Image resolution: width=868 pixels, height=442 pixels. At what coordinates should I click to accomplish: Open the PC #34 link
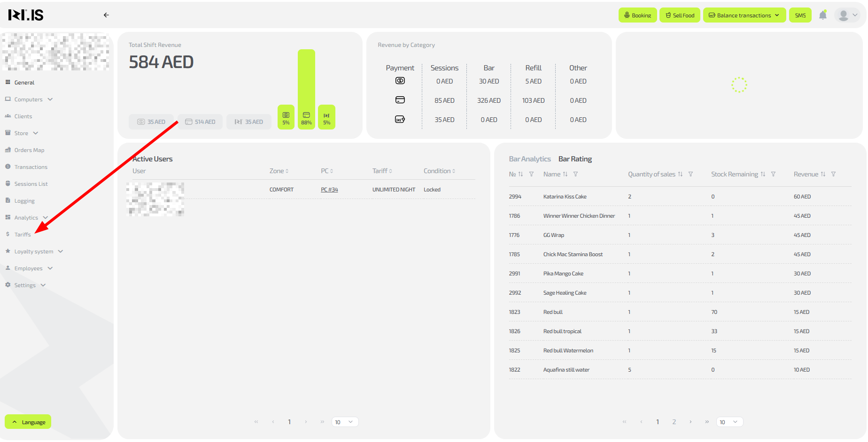329,190
